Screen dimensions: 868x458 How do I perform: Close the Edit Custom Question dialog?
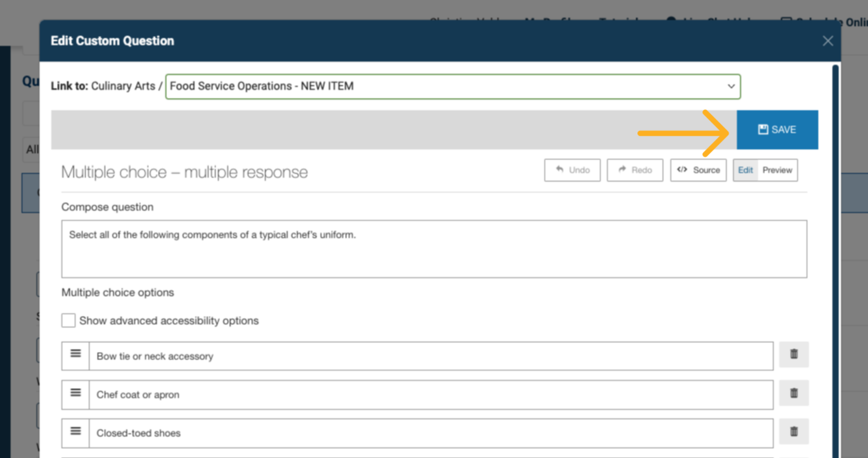(828, 41)
